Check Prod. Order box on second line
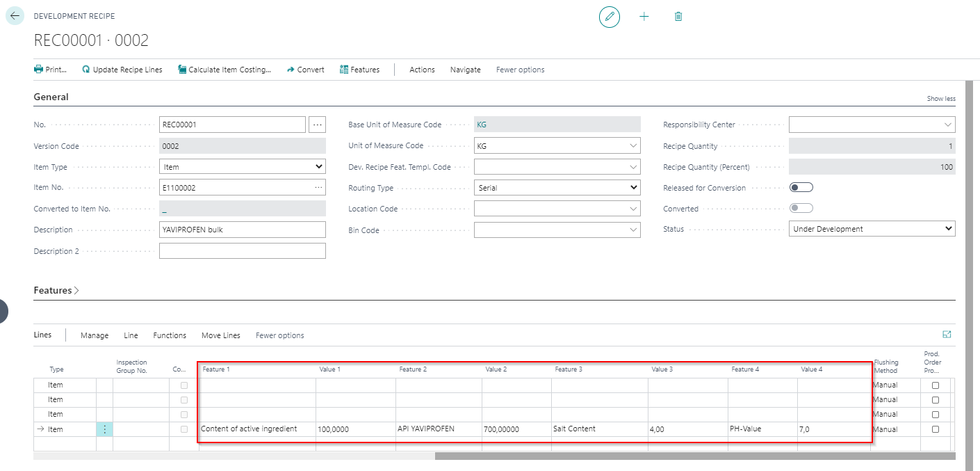The height and width of the screenshot is (471, 980). tap(936, 400)
